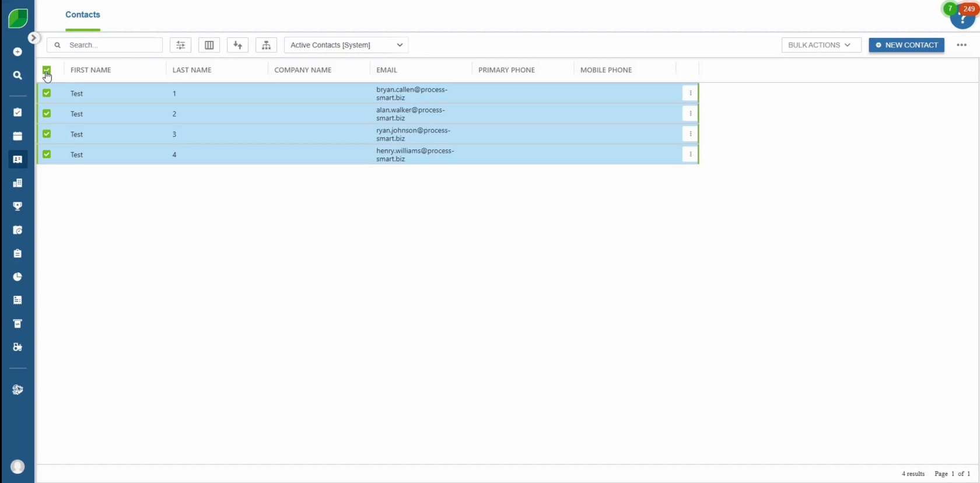The width and height of the screenshot is (980, 483).
Task: Open global search from the sidebar magnifier
Action: coord(17,75)
